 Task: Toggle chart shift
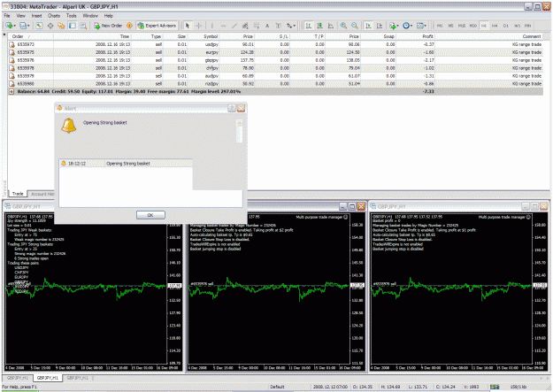click(x=380, y=26)
